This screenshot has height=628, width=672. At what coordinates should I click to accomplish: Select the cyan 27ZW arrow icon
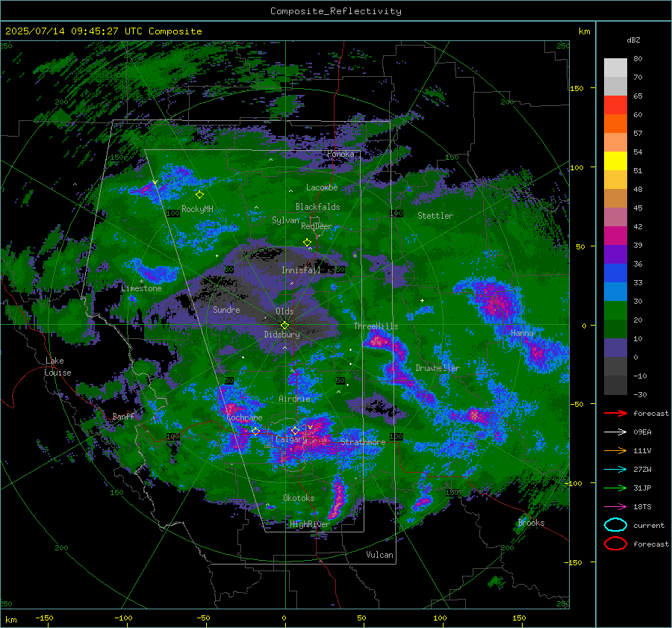click(615, 470)
